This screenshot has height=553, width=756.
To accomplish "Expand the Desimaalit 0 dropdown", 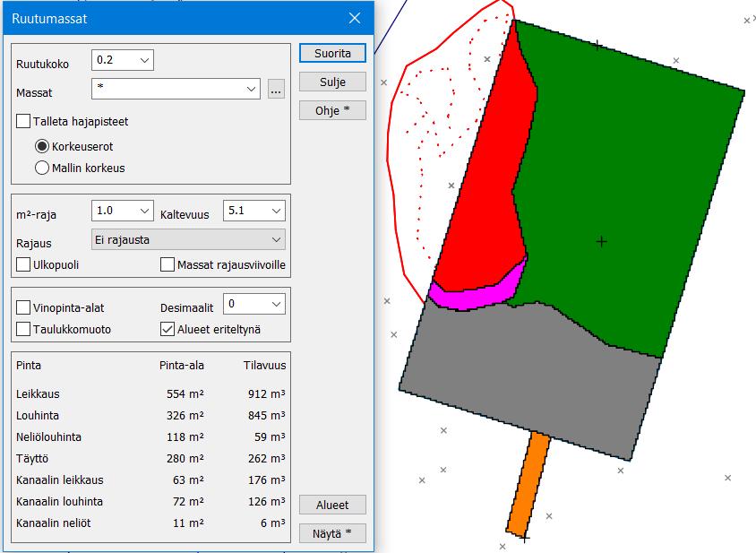I will tap(276, 304).
